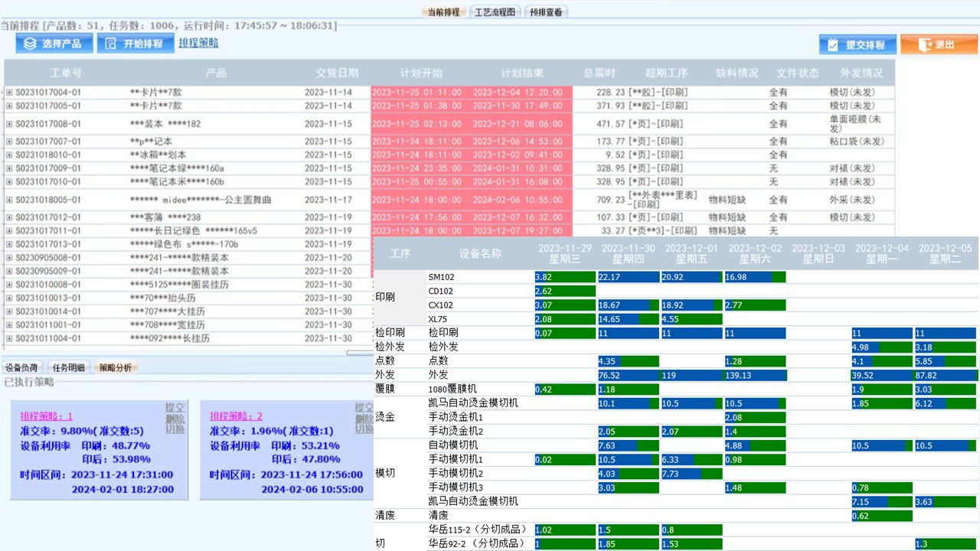The height and width of the screenshot is (551, 980).
Task: Expand work order S0231017004-01 row
Action: tap(9, 92)
